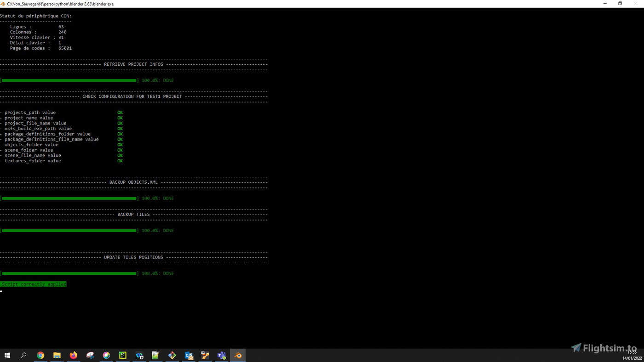Image resolution: width=644 pixels, height=362 pixels.
Task: Close the blender.exe console window
Action: point(637,4)
